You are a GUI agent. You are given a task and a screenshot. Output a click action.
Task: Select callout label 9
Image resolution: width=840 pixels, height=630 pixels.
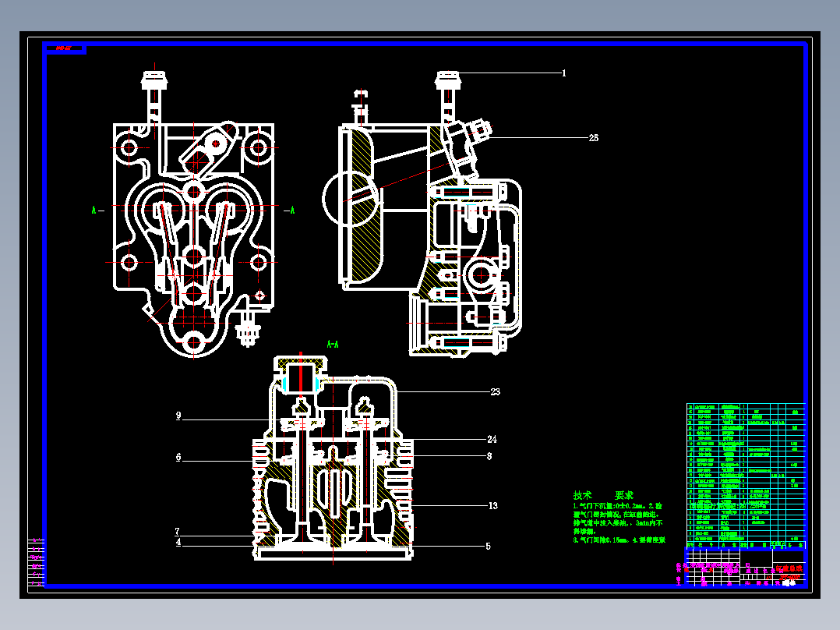[x=178, y=416]
